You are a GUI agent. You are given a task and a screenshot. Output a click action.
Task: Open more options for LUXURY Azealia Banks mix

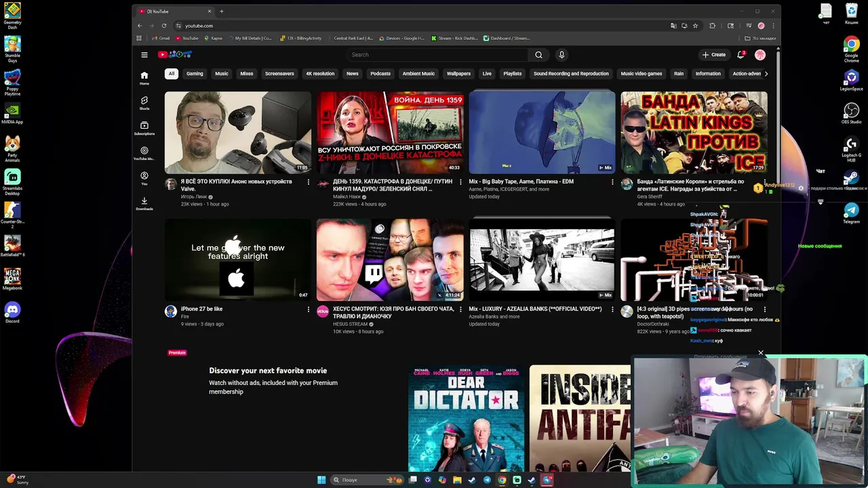[612, 309]
